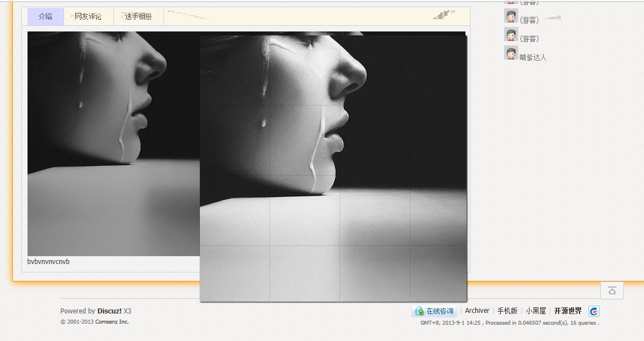
Task: Click the 在线咨询 online consultation button
Action: (435, 311)
